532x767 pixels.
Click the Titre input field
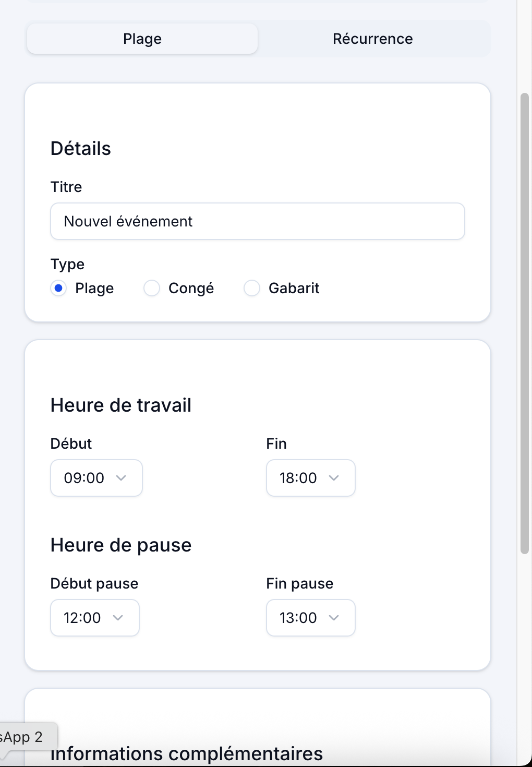(257, 221)
